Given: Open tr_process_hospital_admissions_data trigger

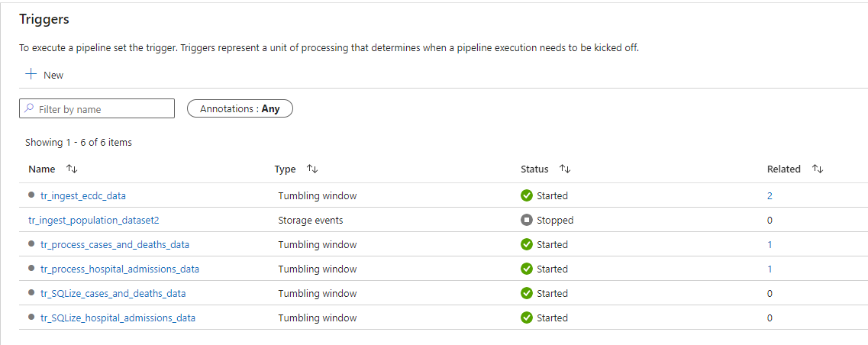Looking at the screenshot, I should (x=120, y=269).
